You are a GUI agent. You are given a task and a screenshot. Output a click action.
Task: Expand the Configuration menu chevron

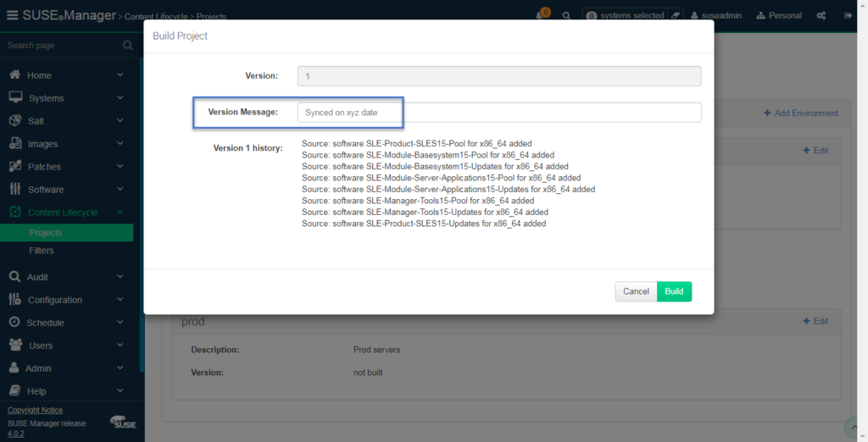[120, 299]
